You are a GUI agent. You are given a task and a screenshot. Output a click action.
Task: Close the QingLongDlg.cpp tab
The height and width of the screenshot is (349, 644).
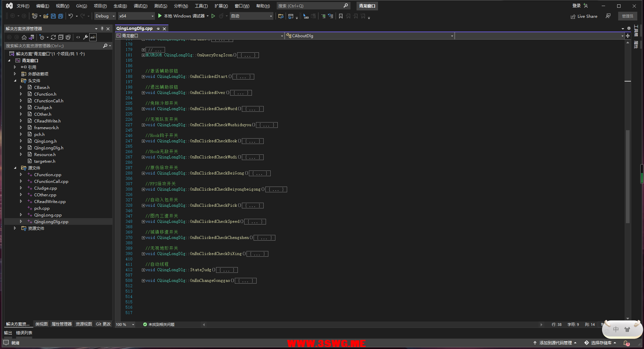(x=164, y=29)
